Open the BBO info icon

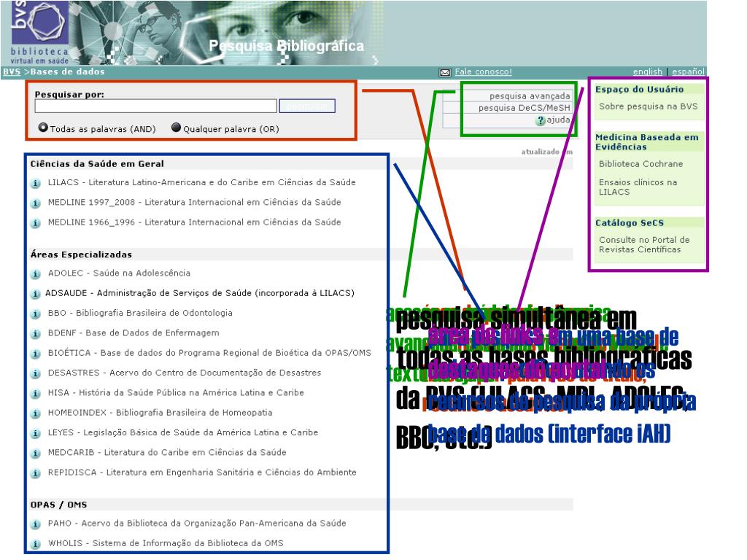(35, 314)
